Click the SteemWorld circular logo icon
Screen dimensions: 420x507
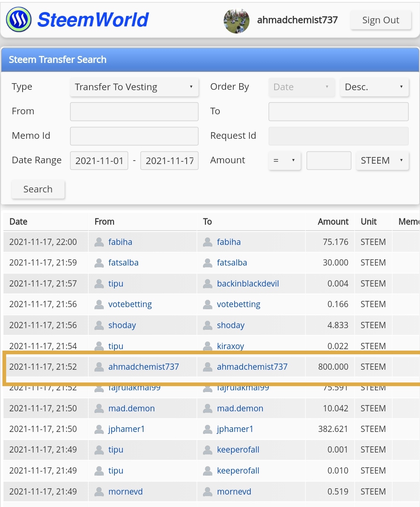tap(19, 19)
